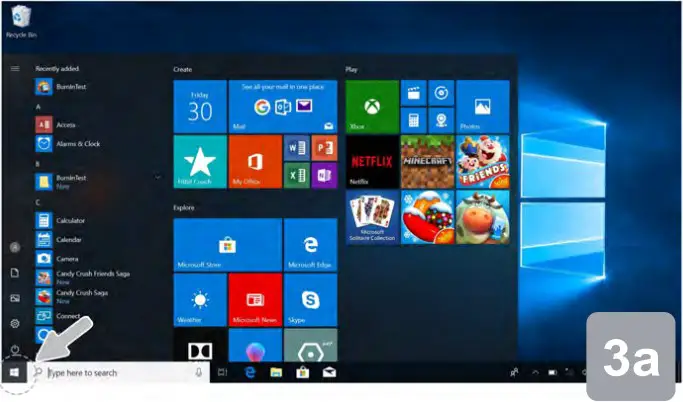This screenshot has height=402, width=683.
Task: Open the PowerPoint tile
Action: pyautogui.click(x=324, y=148)
